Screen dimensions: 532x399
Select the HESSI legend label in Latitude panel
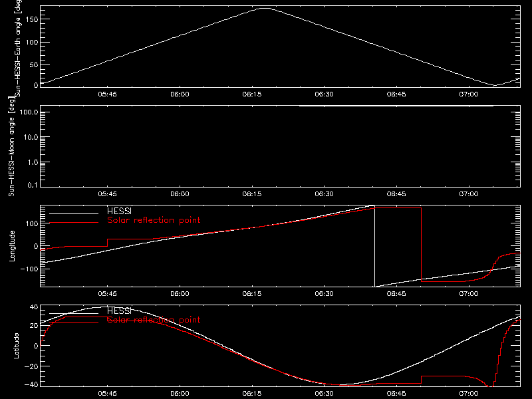pos(119,311)
